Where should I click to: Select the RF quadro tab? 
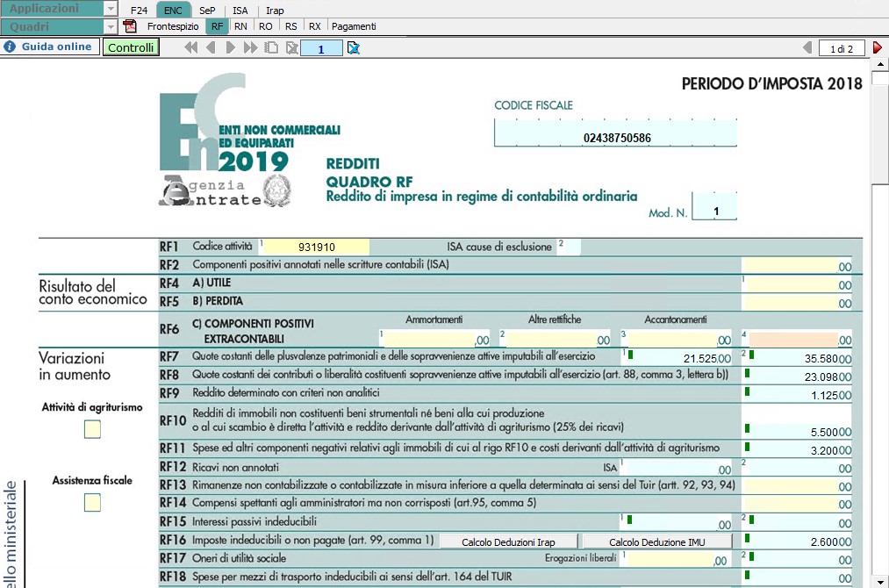[217, 26]
